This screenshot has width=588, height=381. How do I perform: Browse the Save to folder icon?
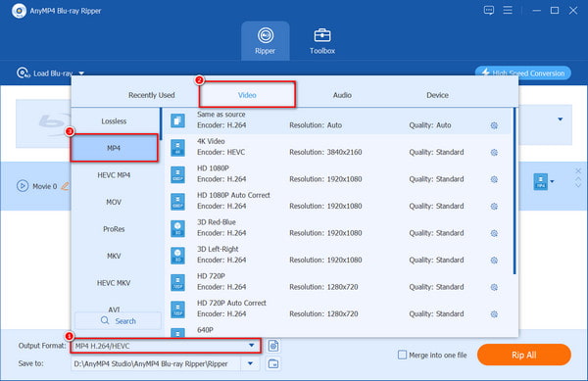273,363
